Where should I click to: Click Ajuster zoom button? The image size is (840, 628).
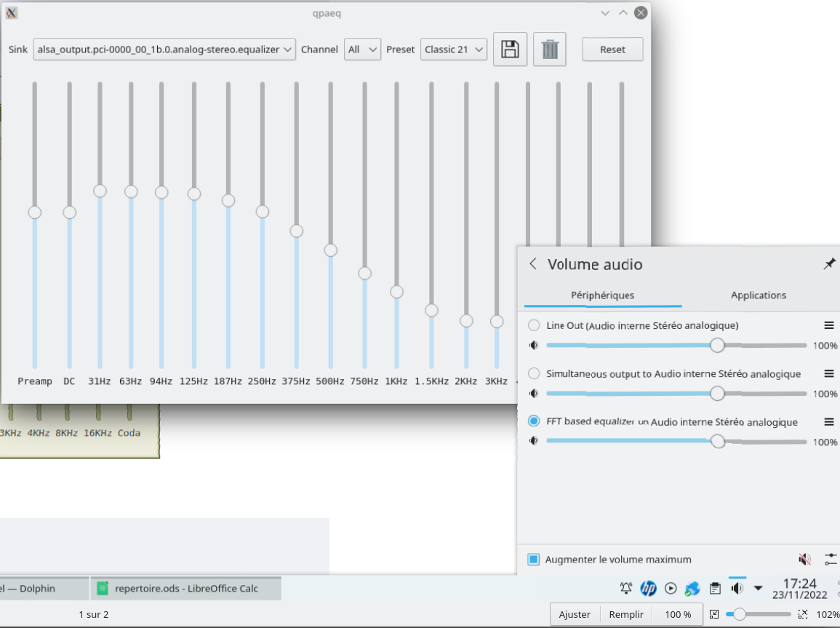coord(575,614)
